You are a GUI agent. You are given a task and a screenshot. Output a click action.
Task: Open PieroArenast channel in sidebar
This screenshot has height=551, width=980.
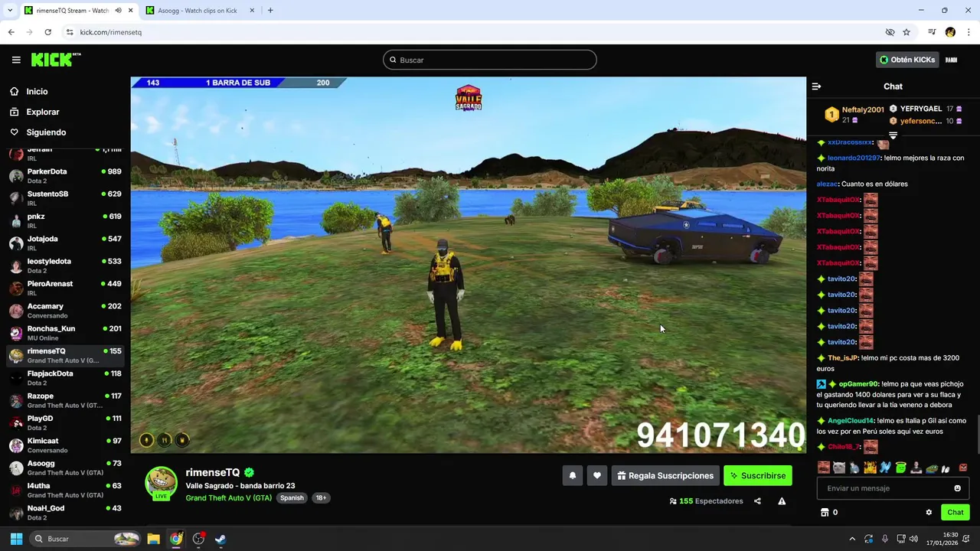pos(65,288)
